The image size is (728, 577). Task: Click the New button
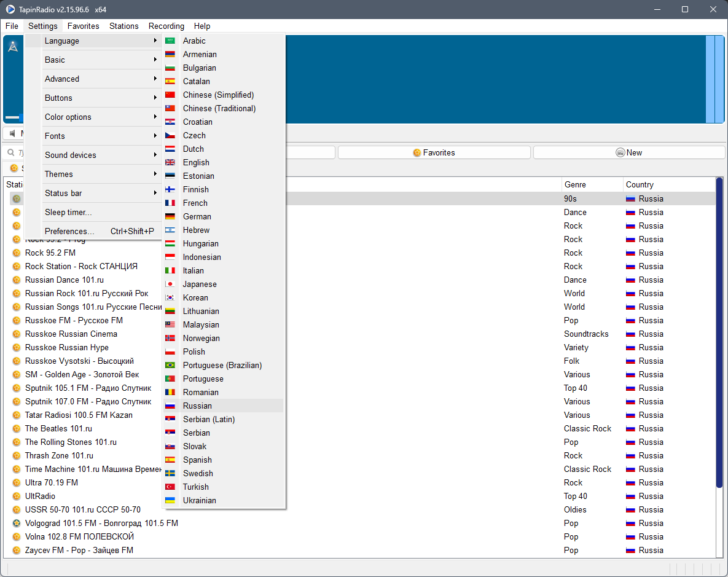click(628, 152)
